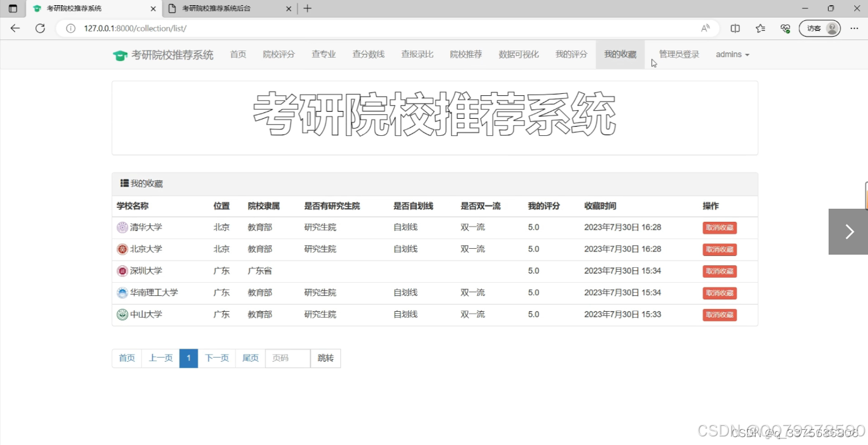The image size is (868, 445).
Task: Click the 学校名称 column header
Action: [x=133, y=206]
